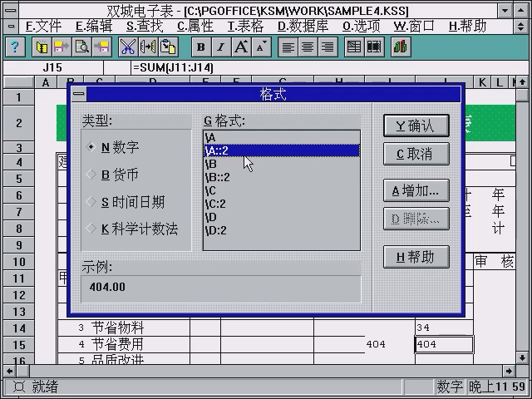Select column header A
Image resolution: width=532 pixels, height=399 pixels.
[x=46, y=82]
